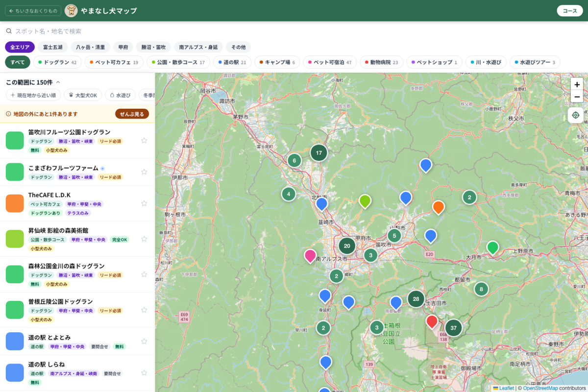588x392 pixels.
Task: Toggle the 川・水遊び category filter
Action: [486, 62]
